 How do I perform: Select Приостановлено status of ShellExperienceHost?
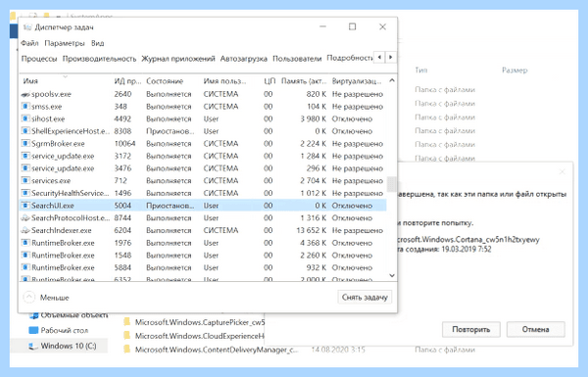coord(171,131)
